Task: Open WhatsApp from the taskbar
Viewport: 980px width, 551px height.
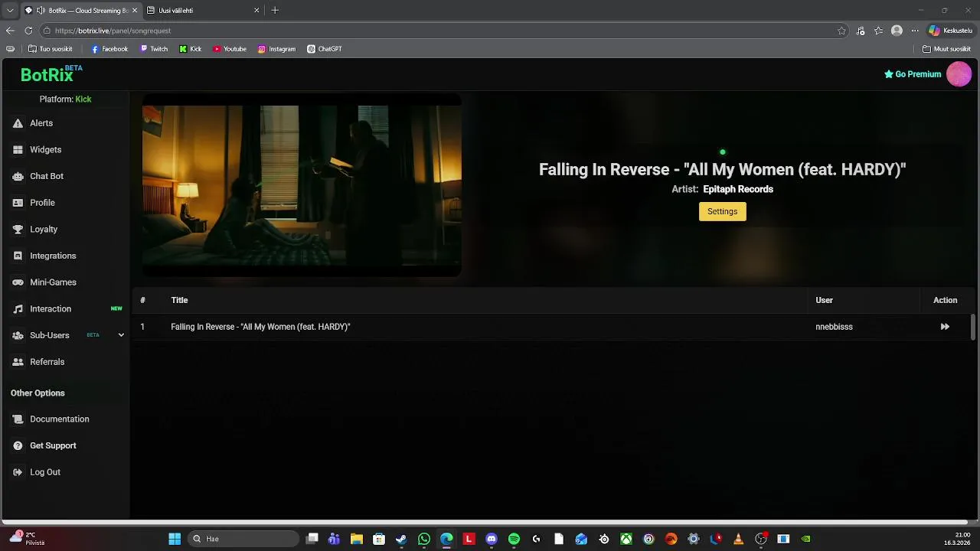Action: [x=424, y=539]
